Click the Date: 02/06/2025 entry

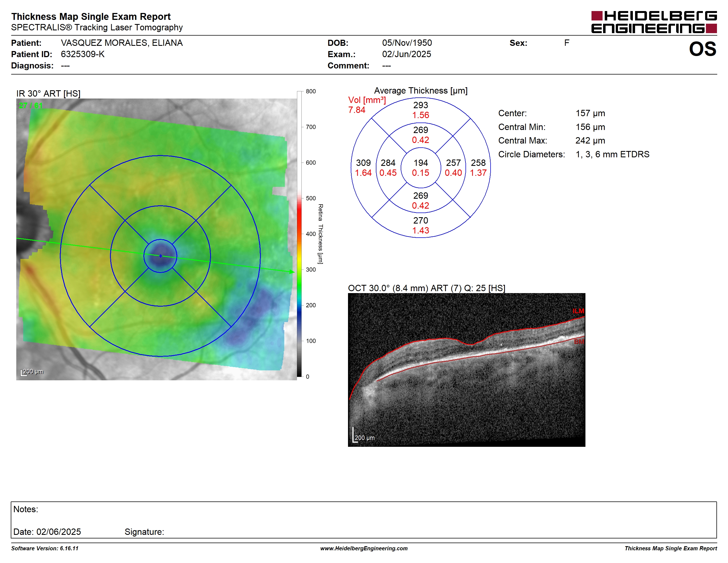(x=47, y=532)
